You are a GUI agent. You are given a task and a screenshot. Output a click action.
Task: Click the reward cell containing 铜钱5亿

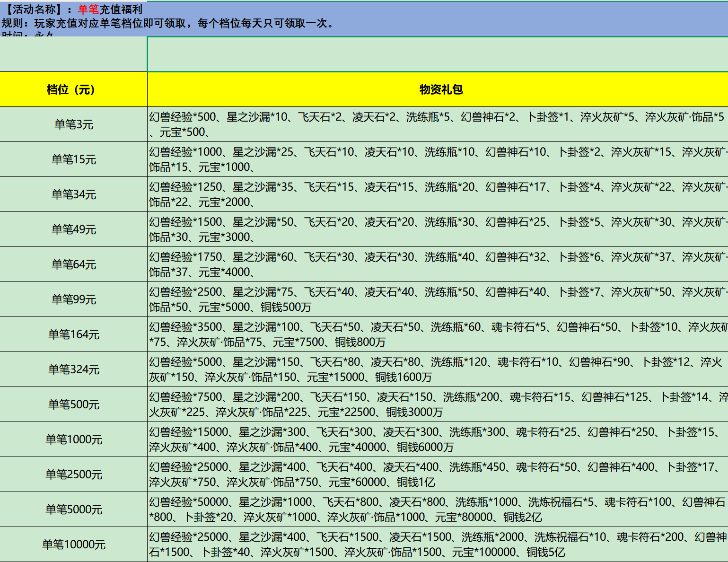click(x=438, y=544)
